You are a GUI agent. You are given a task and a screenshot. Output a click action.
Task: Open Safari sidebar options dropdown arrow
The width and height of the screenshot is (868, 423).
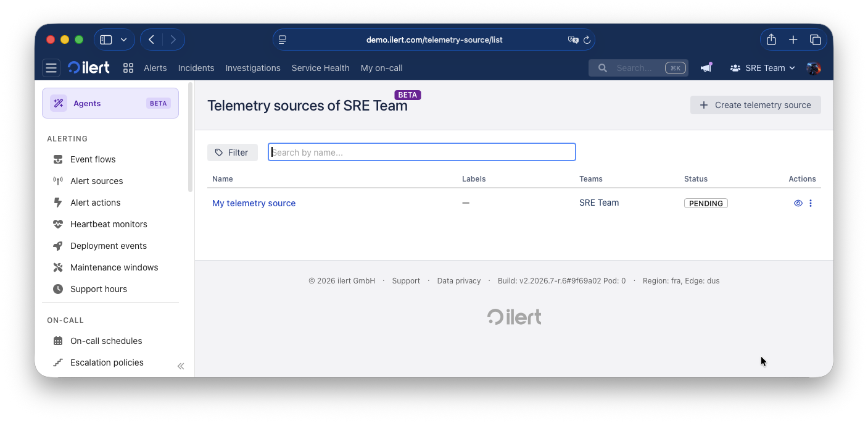point(123,40)
